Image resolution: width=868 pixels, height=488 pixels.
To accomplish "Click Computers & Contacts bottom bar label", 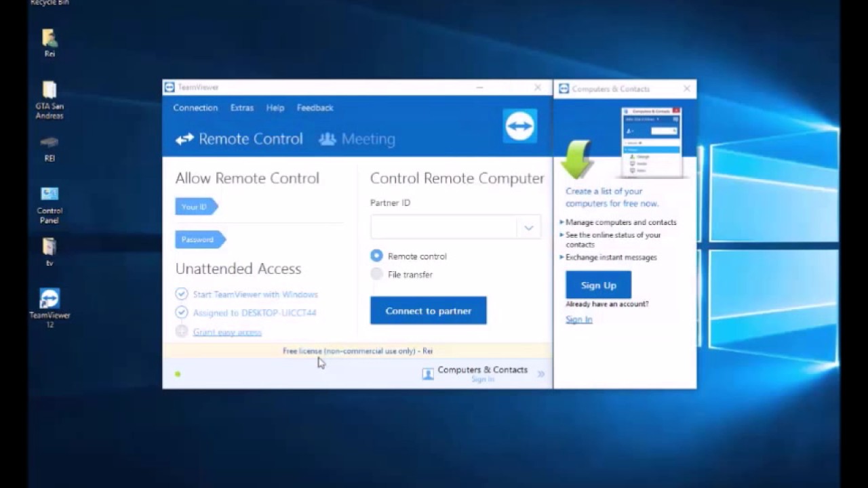I will pos(483,369).
